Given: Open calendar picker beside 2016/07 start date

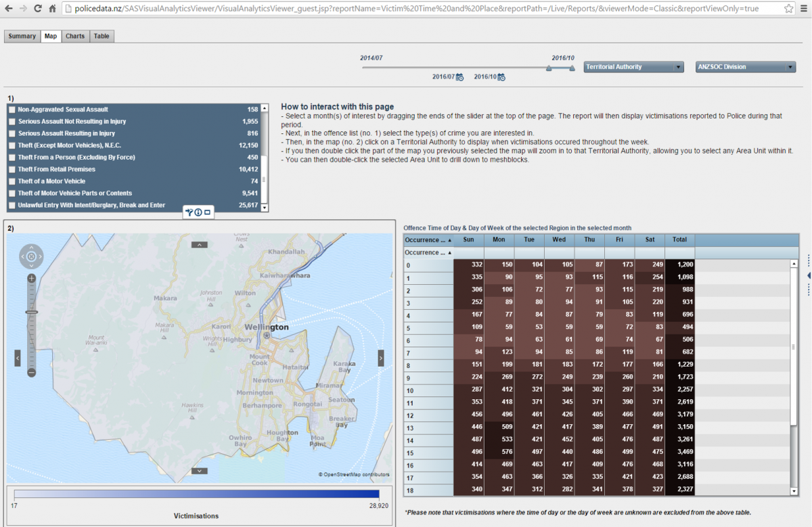Looking at the screenshot, I should [459, 77].
